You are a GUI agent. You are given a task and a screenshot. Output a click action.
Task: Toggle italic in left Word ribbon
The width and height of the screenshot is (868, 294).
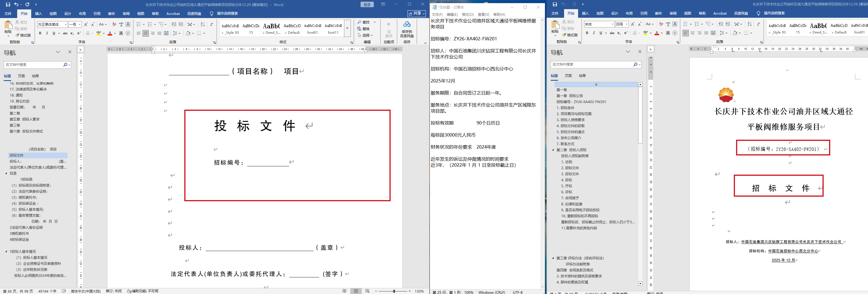coord(47,33)
